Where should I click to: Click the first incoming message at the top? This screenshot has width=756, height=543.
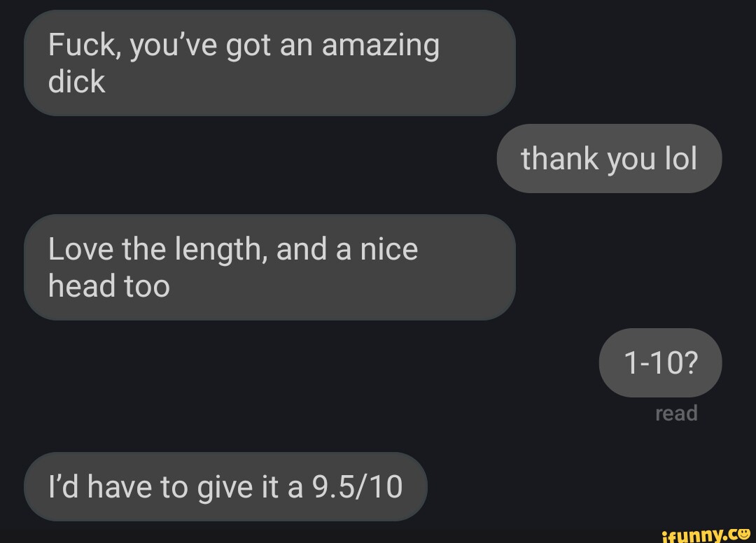click(x=269, y=63)
